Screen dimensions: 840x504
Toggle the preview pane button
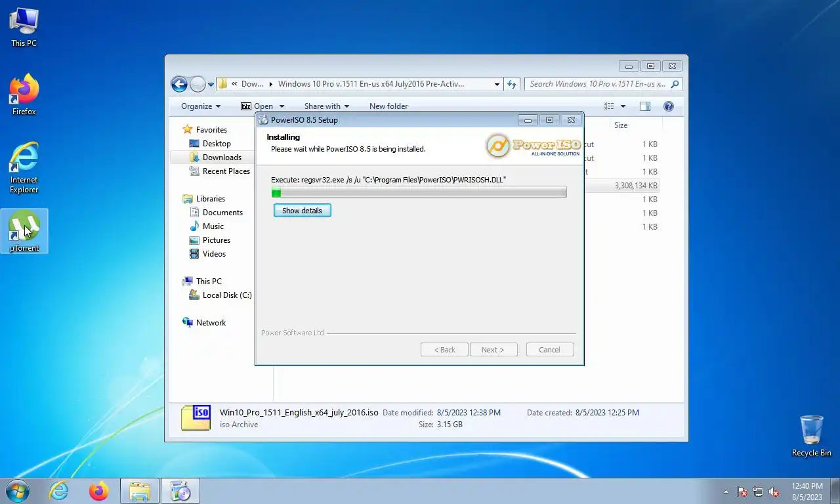pyautogui.click(x=645, y=106)
